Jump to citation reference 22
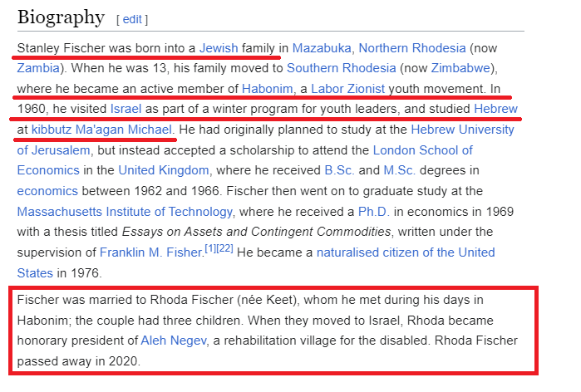581x392 pixels. [x=224, y=248]
